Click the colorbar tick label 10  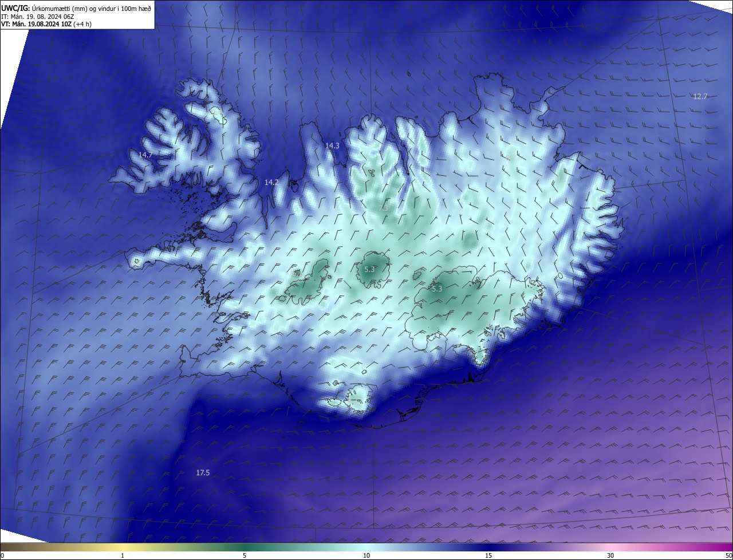tap(366, 555)
